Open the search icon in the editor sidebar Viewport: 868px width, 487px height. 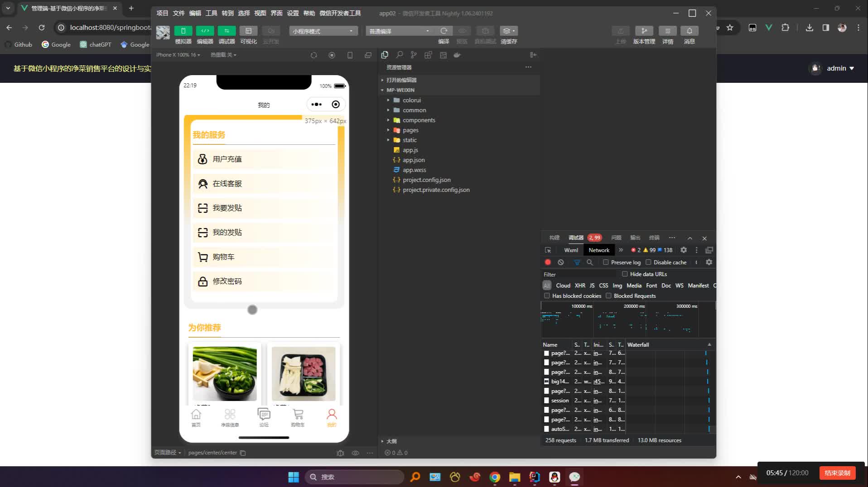point(399,55)
